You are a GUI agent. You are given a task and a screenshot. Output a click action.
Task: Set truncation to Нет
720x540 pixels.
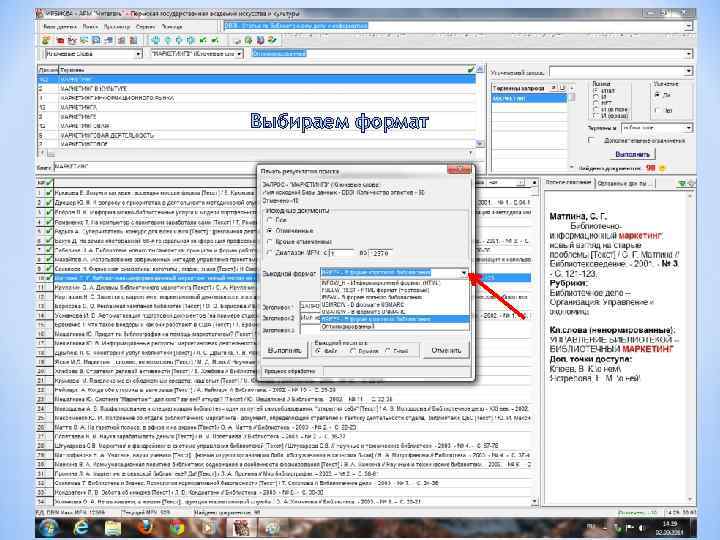click(x=658, y=110)
